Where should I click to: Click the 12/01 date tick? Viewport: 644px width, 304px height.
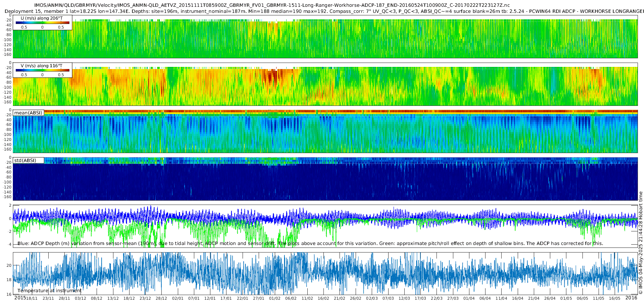[210, 298]
